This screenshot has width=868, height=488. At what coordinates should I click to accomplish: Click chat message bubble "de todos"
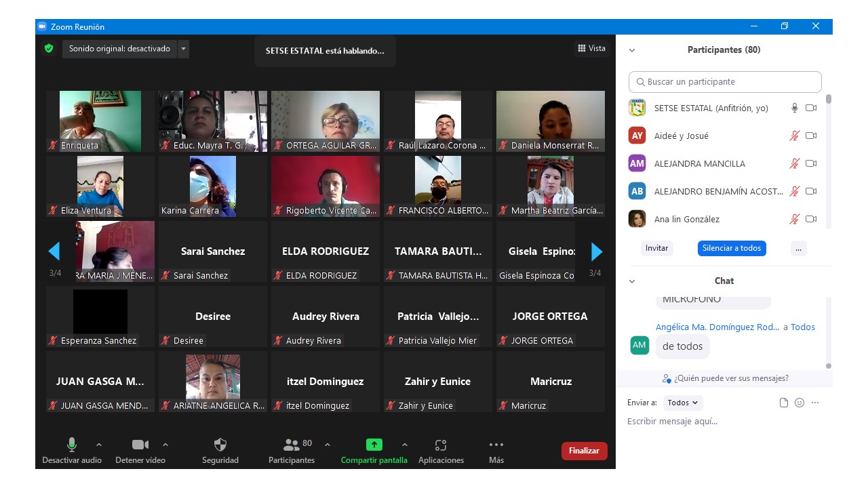[682, 346]
